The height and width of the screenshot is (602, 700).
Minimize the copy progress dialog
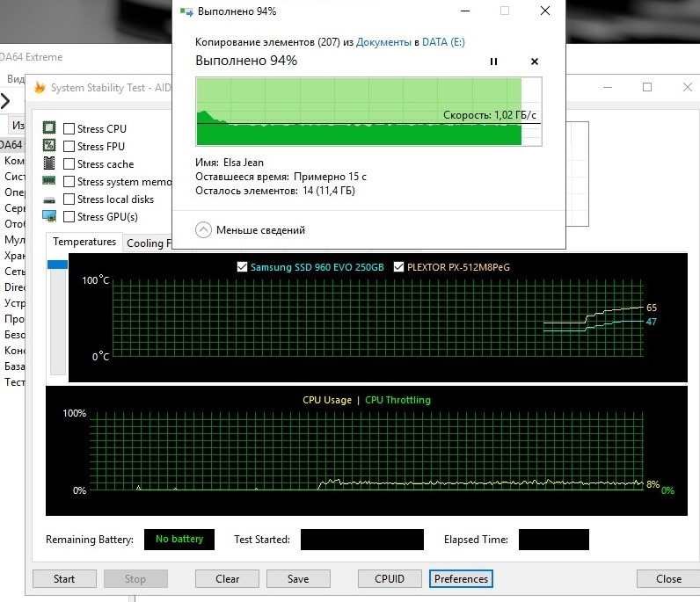465,11
